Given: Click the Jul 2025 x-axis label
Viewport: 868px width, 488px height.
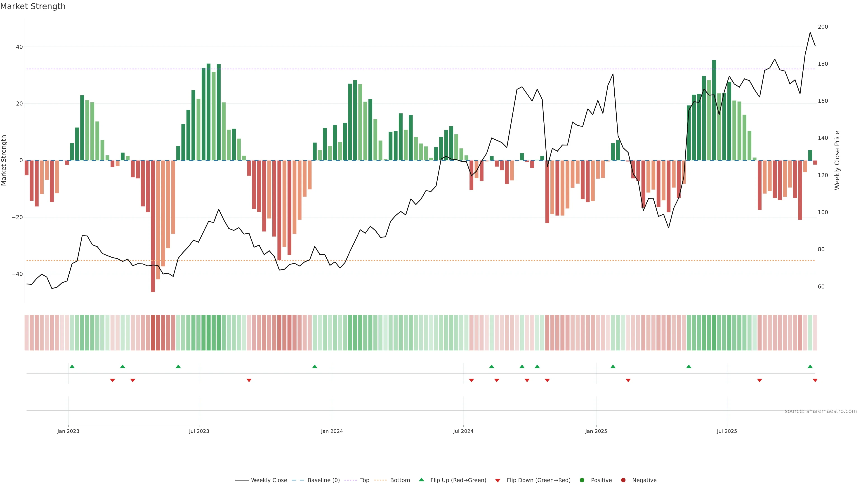Looking at the screenshot, I should (726, 431).
